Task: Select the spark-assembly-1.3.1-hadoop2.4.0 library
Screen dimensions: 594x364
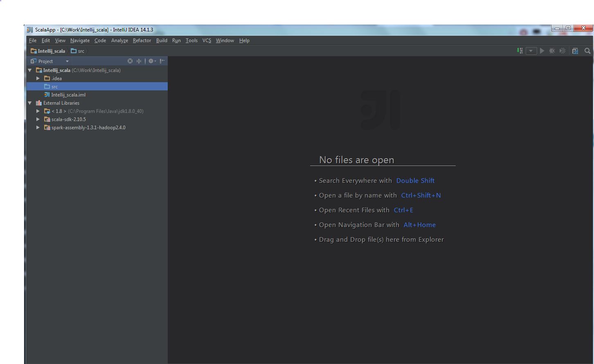Action: click(x=88, y=128)
